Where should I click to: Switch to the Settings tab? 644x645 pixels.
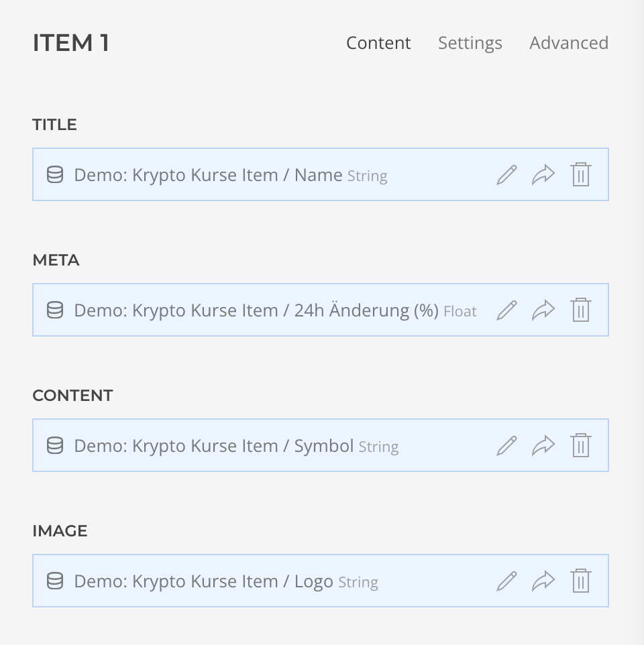click(x=470, y=42)
